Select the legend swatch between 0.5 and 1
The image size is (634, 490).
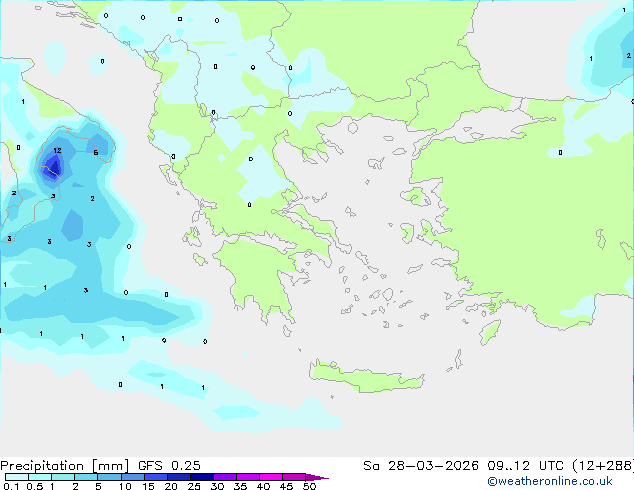point(40,477)
